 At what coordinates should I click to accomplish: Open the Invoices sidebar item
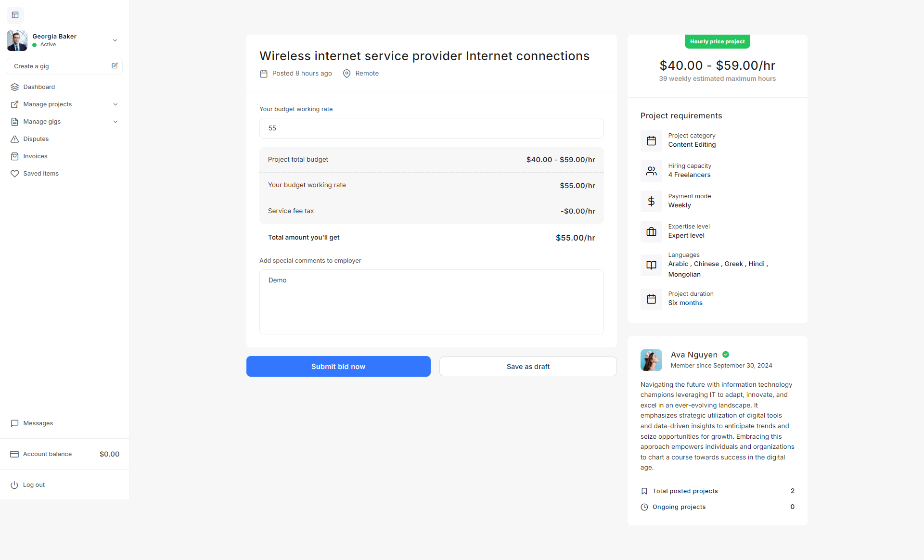[35, 156]
